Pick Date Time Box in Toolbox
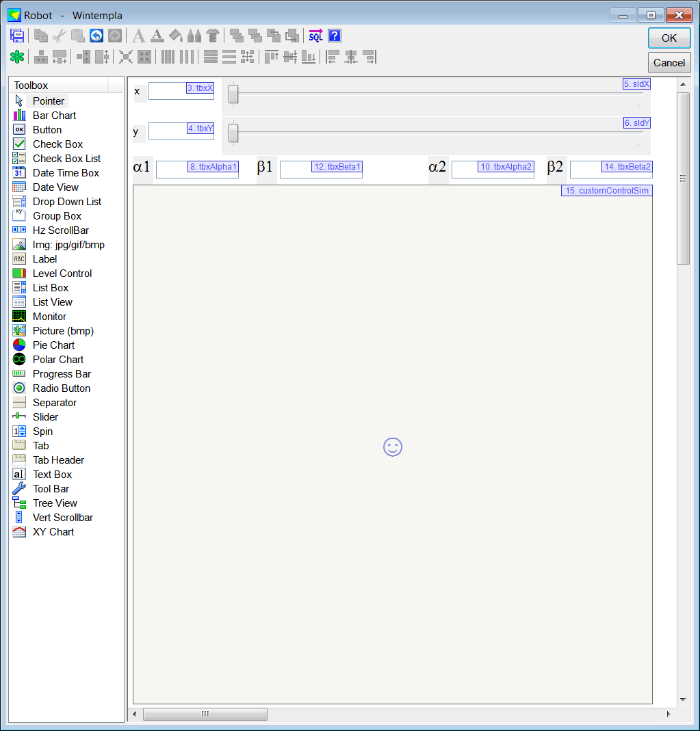Screen dimensions: 700x731 (x=57, y=172)
